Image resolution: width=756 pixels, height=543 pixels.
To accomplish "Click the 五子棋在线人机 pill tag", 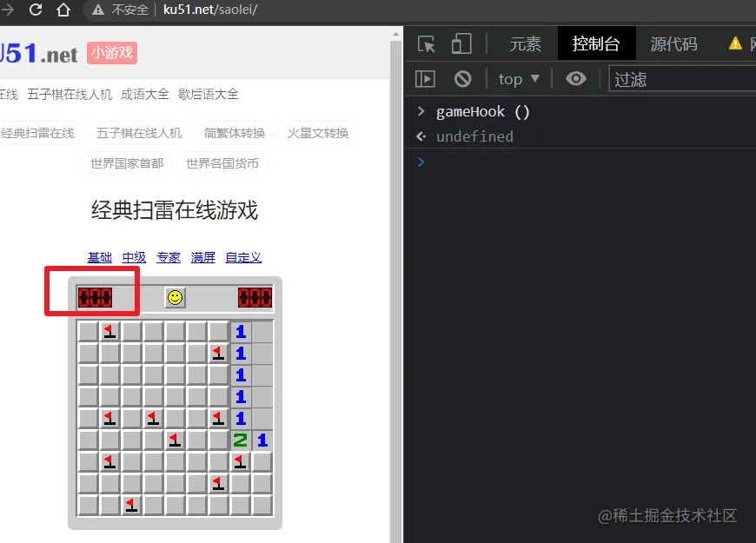I will 139,133.
